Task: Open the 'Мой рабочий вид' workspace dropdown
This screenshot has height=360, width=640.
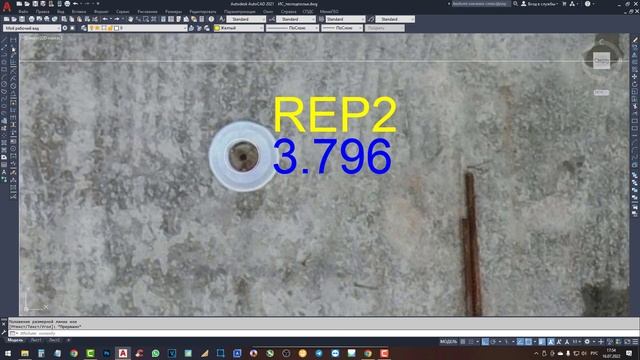Action: (x=32, y=28)
